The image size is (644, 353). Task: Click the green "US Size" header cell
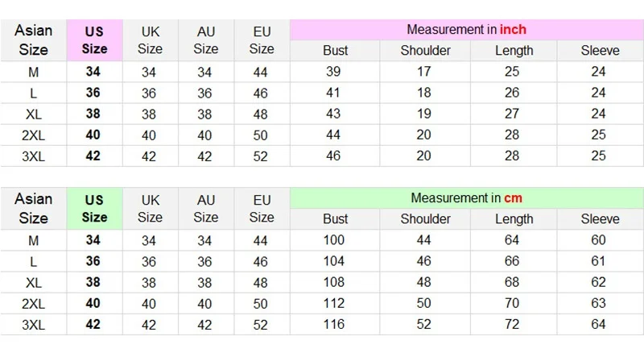pyautogui.click(x=94, y=208)
